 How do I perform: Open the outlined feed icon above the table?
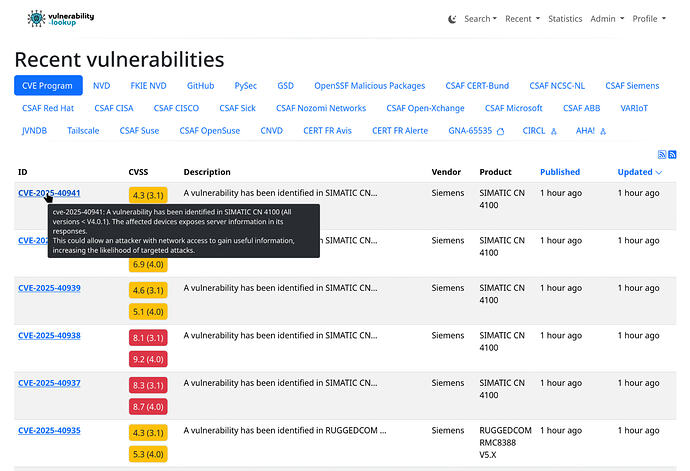(662, 154)
